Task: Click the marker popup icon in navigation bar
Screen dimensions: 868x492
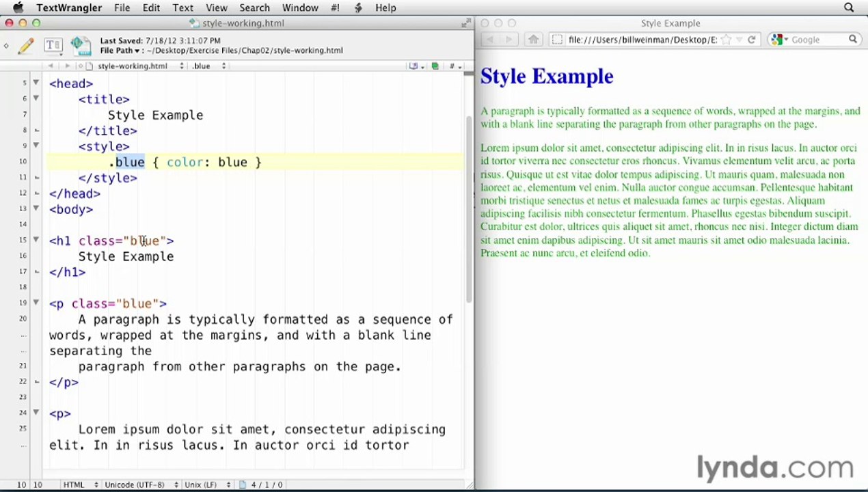Action: pyautogui.click(x=415, y=66)
